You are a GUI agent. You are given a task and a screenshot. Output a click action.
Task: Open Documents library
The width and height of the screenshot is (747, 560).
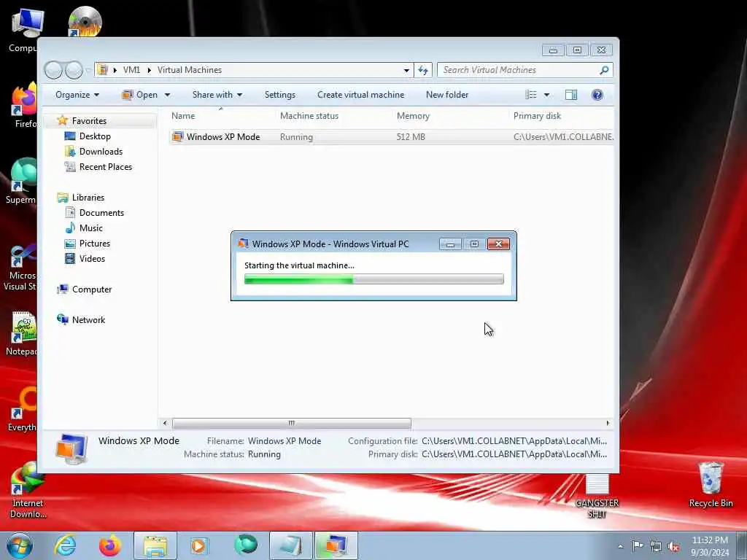[101, 213]
